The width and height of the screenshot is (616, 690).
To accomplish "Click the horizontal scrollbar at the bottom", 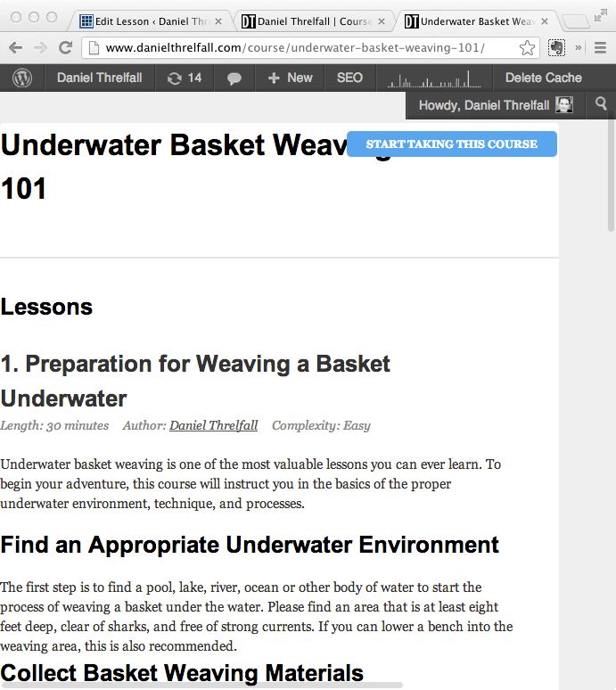I will point(201,686).
